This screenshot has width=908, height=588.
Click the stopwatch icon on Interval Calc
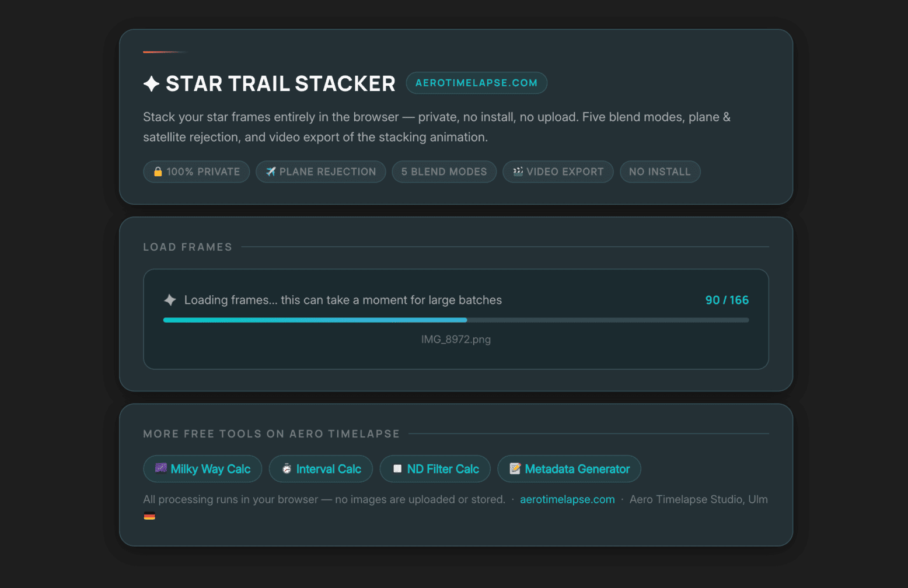click(287, 469)
